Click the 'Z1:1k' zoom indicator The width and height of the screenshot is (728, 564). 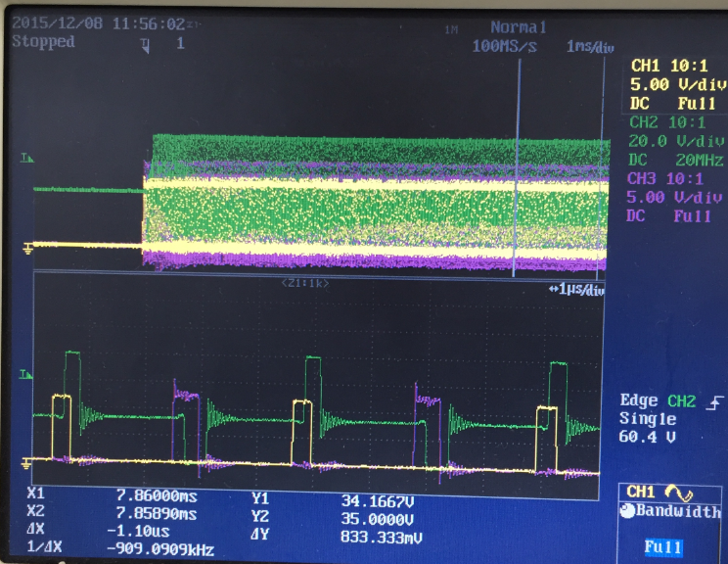[305, 283]
